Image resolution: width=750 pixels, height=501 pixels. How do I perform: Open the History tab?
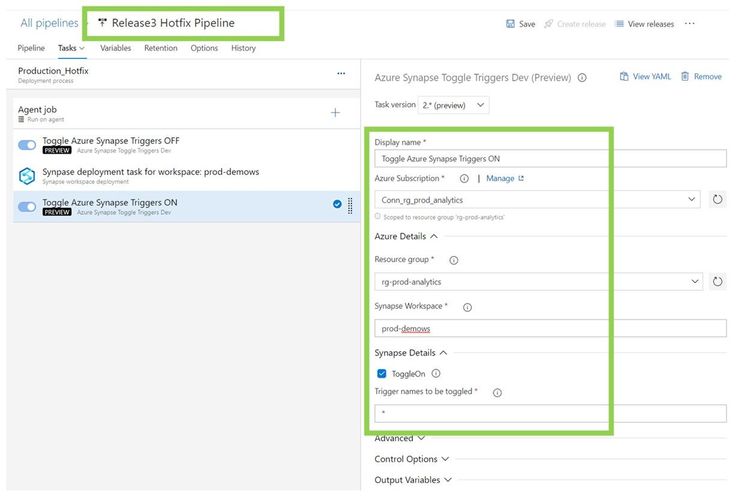[243, 48]
